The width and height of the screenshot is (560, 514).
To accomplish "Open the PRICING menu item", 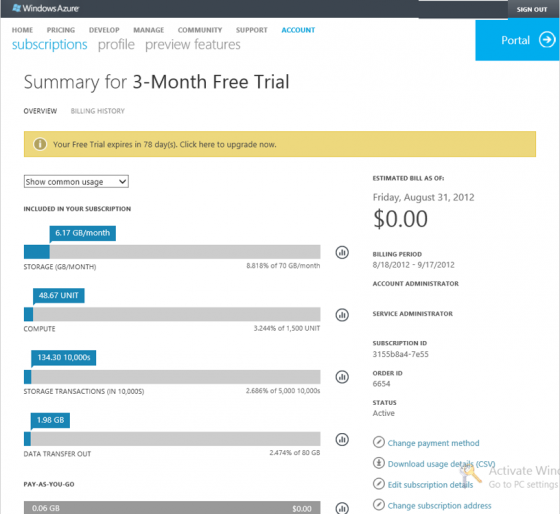I will 61,30.
